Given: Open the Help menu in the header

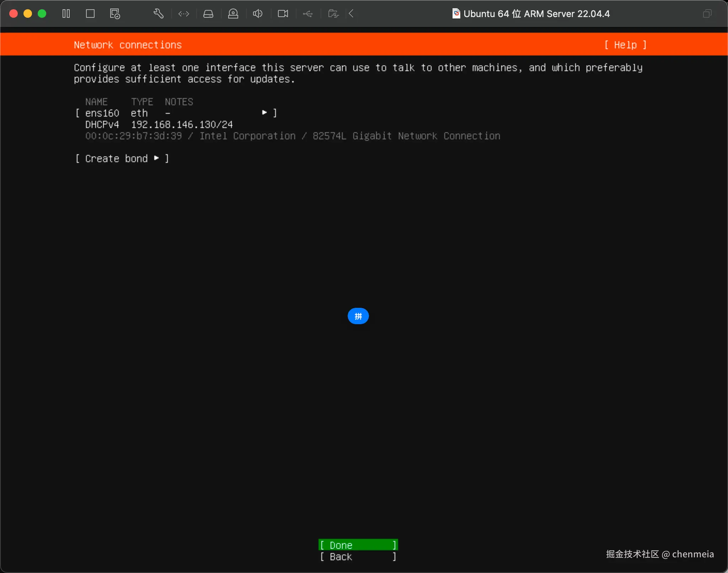Looking at the screenshot, I should pyautogui.click(x=625, y=45).
